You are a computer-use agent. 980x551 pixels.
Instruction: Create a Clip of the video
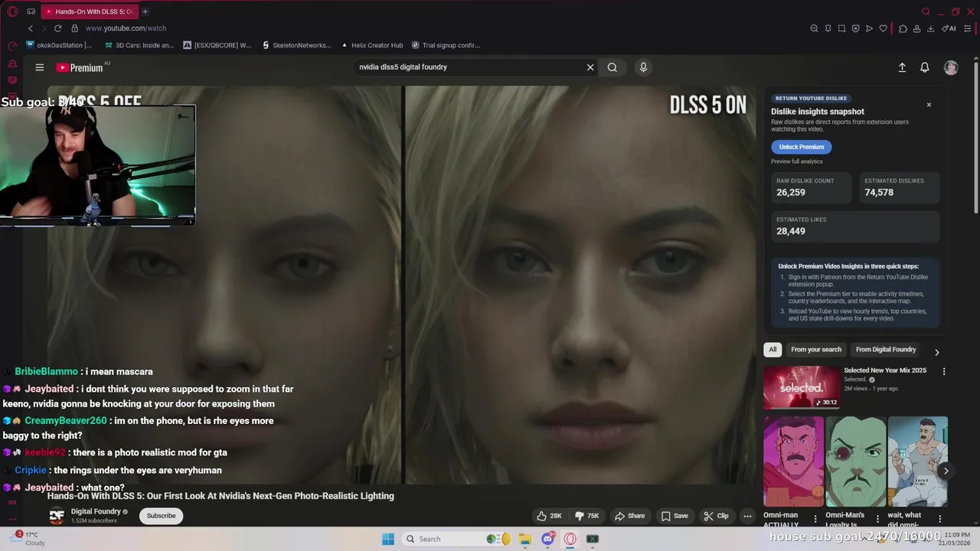point(717,516)
